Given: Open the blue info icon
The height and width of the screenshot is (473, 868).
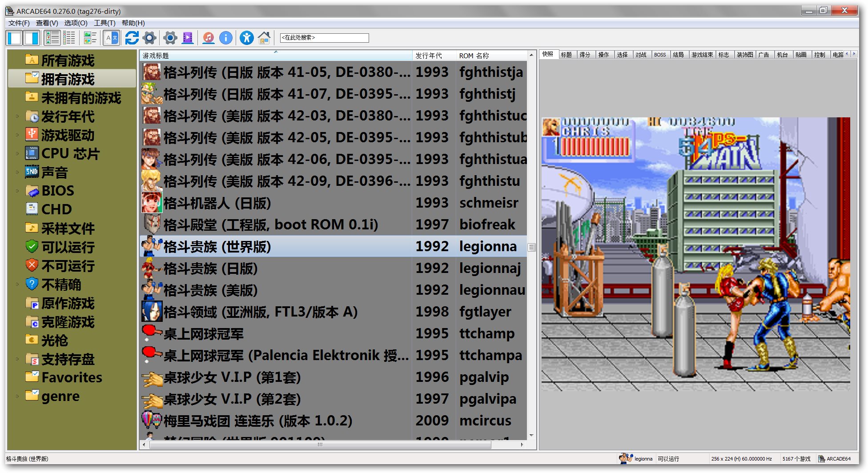Looking at the screenshot, I should click(226, 38).
